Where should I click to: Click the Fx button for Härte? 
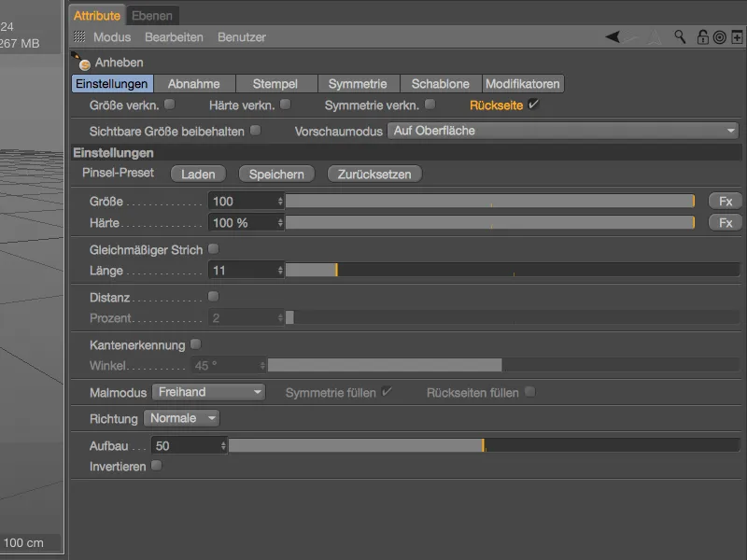point(726,222)
